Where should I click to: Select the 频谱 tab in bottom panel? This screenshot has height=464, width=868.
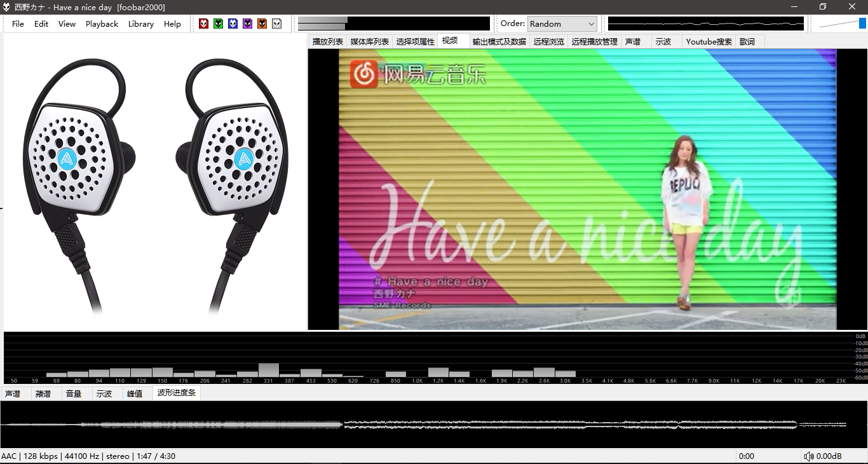coord(43,393)
